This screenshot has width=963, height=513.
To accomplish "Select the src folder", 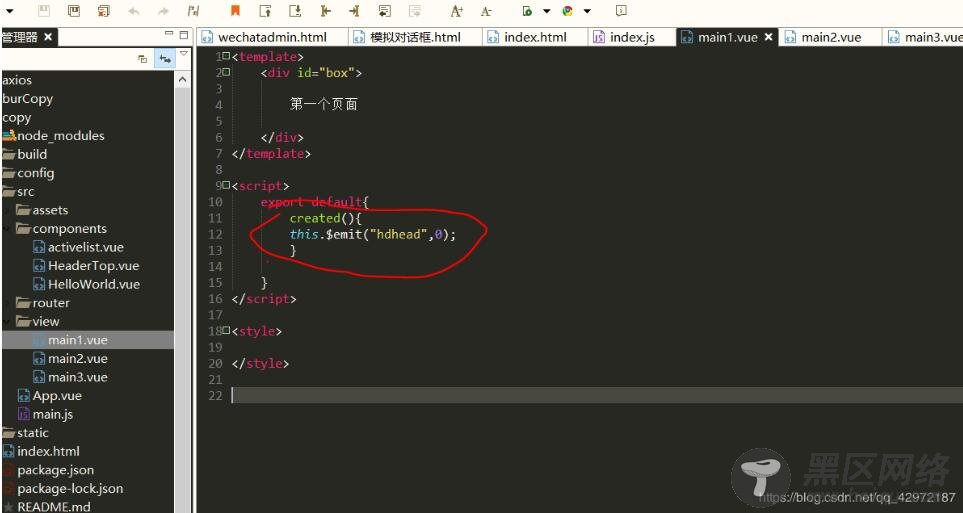I will coord(26,192).
